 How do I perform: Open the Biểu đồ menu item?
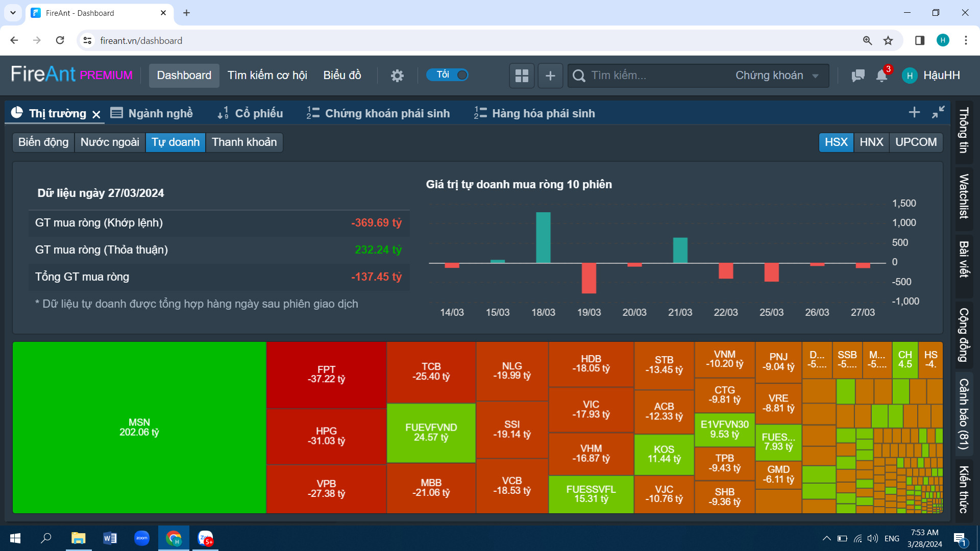point(342,76)
